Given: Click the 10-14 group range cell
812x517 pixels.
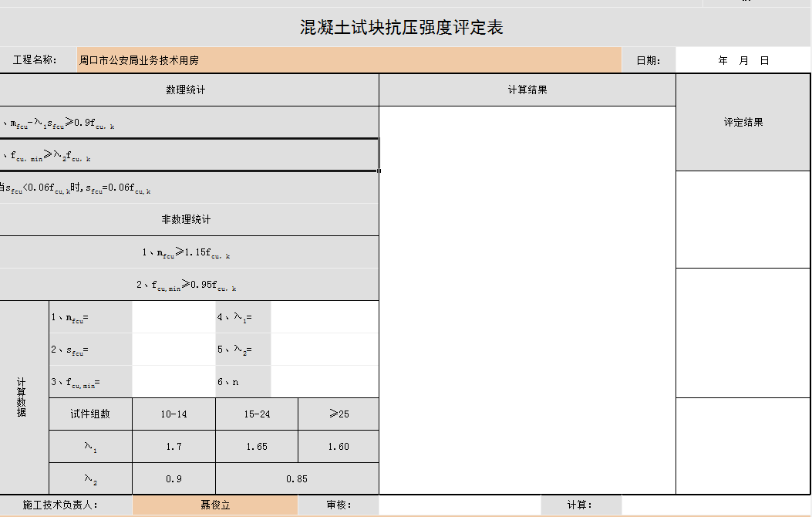Looking at the screenshot, I should tap(174, 414).
